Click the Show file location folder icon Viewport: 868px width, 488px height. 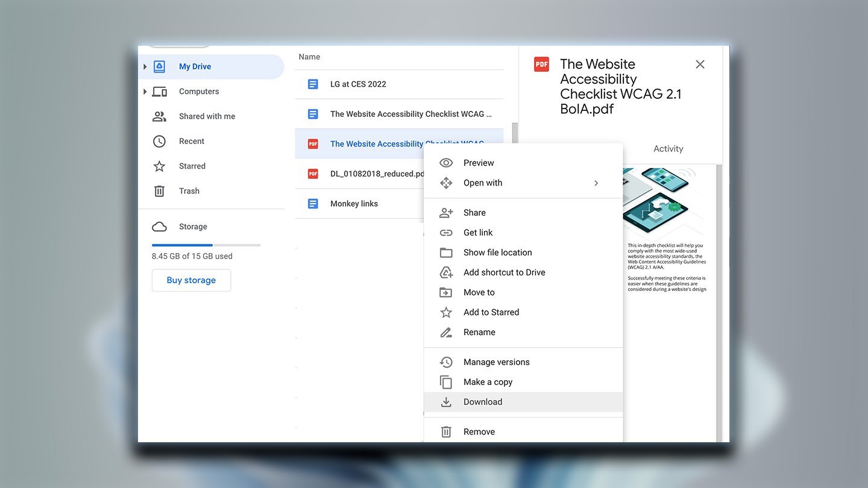pos(446,252)
